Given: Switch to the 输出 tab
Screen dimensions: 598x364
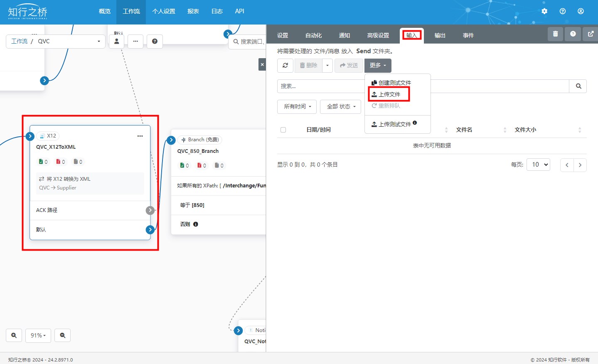Looking at the screenshot, I should [x=440, y=35].
